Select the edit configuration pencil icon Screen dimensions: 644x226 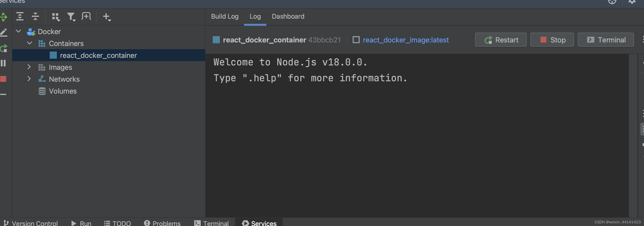pyautogui.click(x=4, y=33)
